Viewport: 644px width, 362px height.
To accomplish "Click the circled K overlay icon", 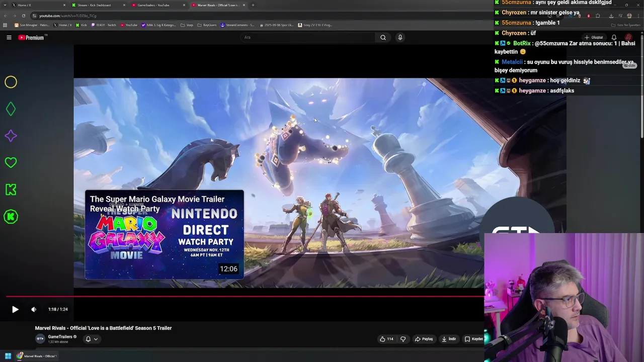I will [11, 217].
